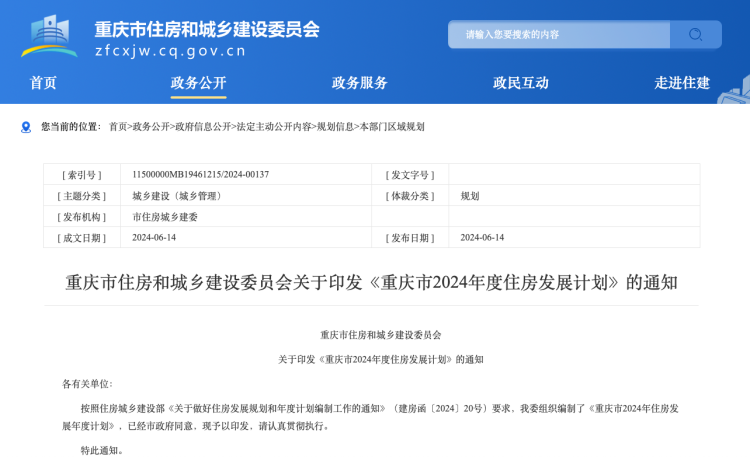Follow the breadcrumb link 政府信息公开
This screenshot has height=457, width=750.
[x=203, y=127]
